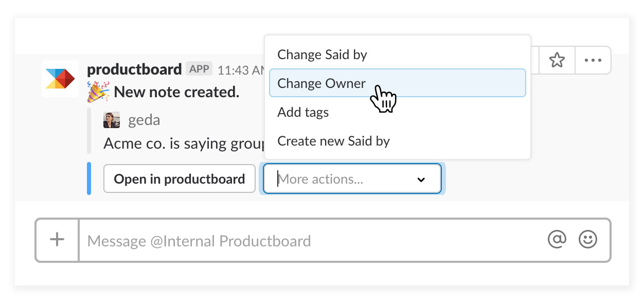The width and height of the screenshot is (644, 304).
Task: Click the chevron on More actions
Action: tap(421, 179)
